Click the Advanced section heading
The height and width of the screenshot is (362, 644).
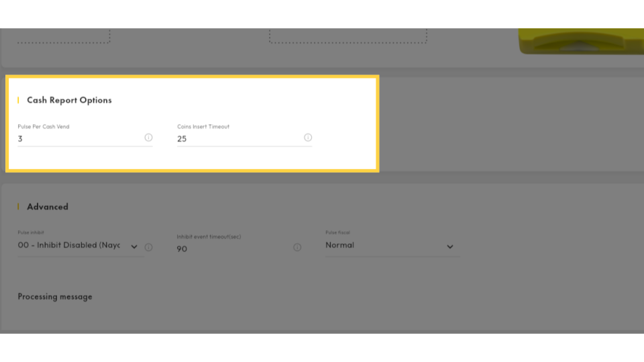(x=48, y=206)
